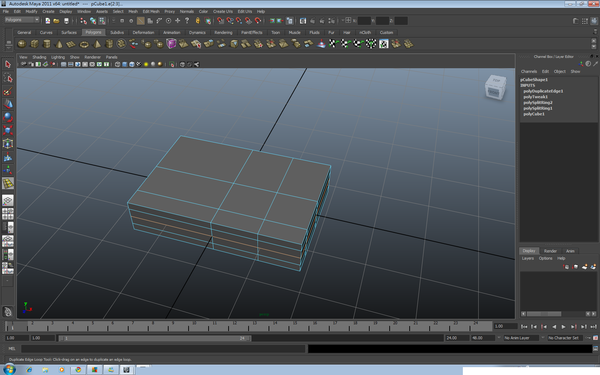Screen dimensions: 600x375
Task: Open the No Character Set dropdown
Action: (566, 338)
